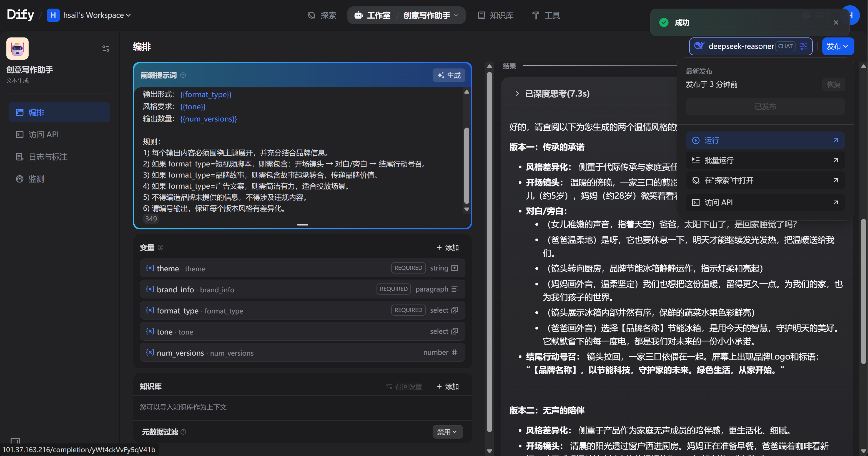
Task: Select the format_type variable row
Action: click(302, 310)
